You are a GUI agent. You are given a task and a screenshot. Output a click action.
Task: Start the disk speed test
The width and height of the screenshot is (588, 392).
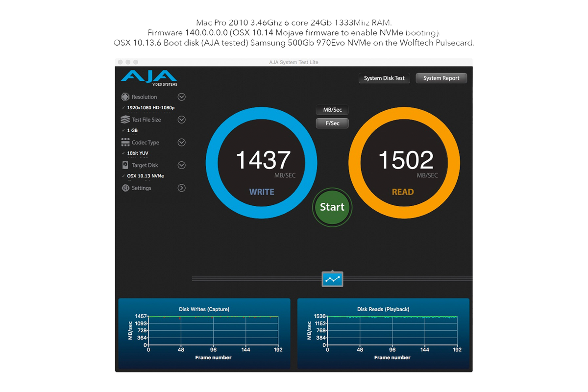332,207
